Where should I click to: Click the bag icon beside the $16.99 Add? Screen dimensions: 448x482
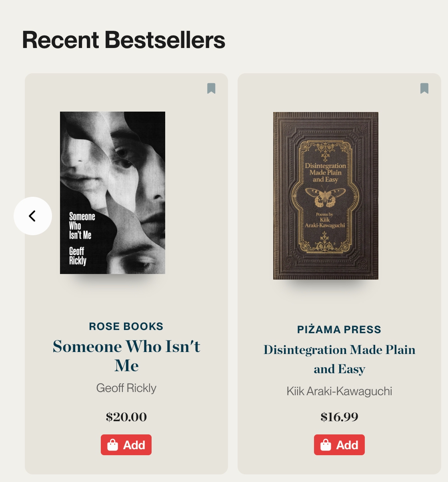tap(326, 445)
